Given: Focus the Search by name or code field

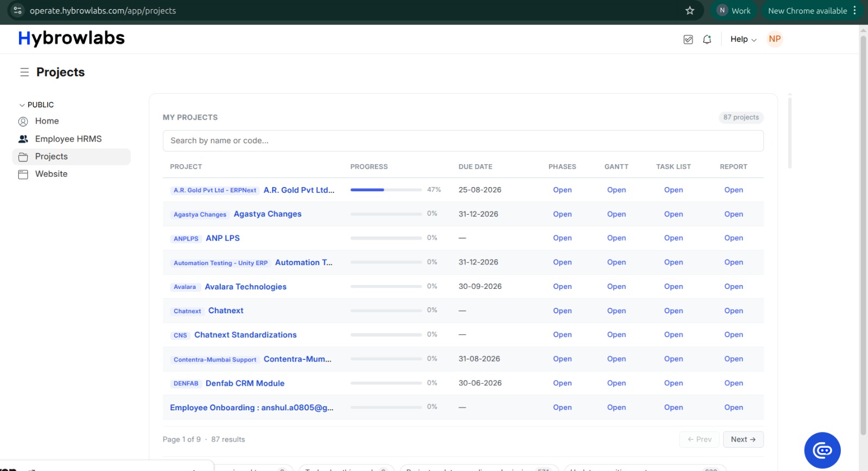Looking at the screenshot, I should pyautogui.click(x=463, y=141).
